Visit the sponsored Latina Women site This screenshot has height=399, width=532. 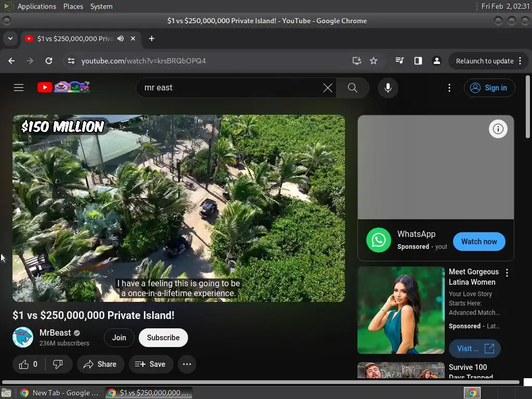click(x=475, y=349)
